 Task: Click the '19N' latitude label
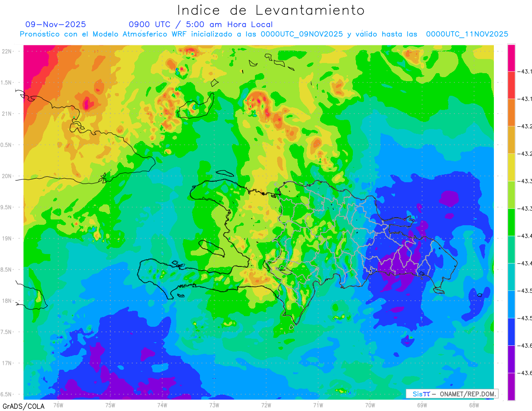pyautogui.click(x=7, y=239)
